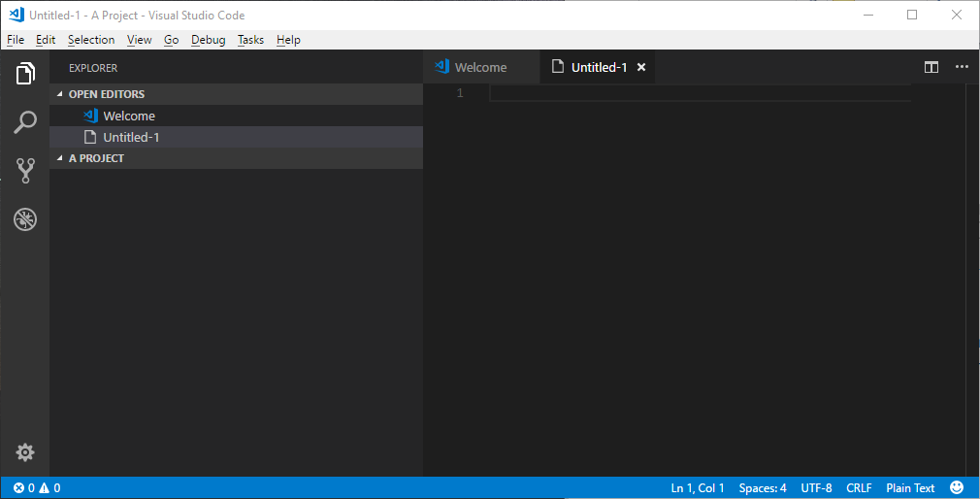Click the Welcome icon in Open Editors list
The width and height of the screenshot is (980, 499).
[x=90, y=116]
